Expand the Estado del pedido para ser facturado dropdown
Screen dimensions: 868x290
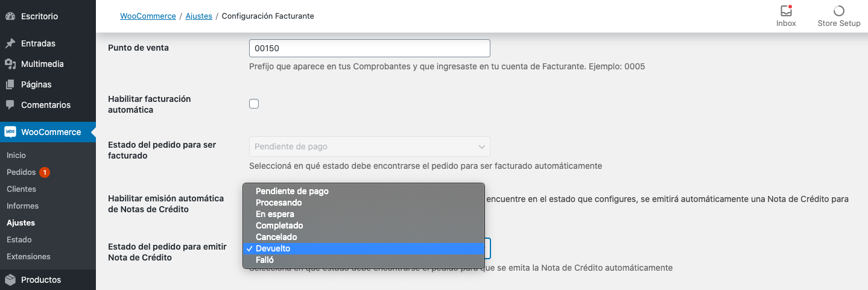369,147
